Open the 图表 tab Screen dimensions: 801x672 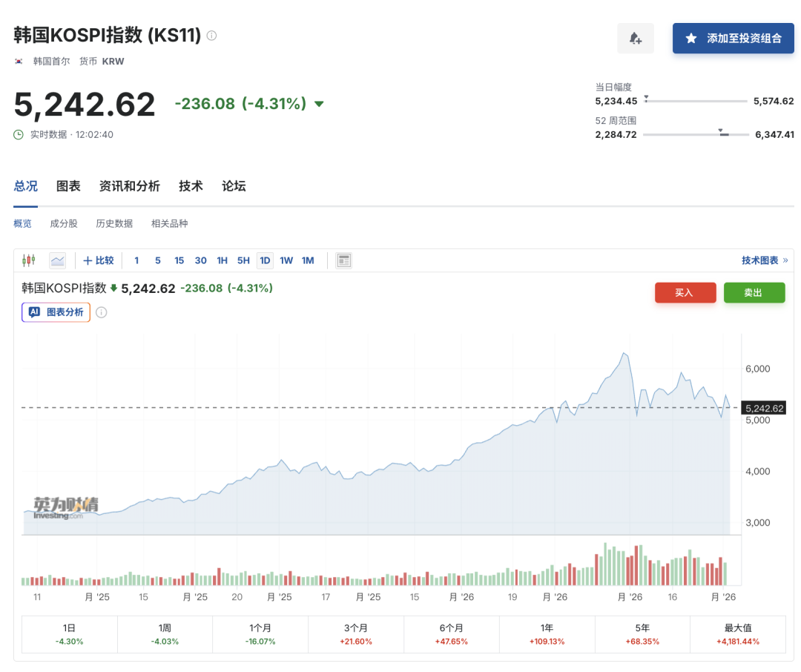[x=68, y=186]
